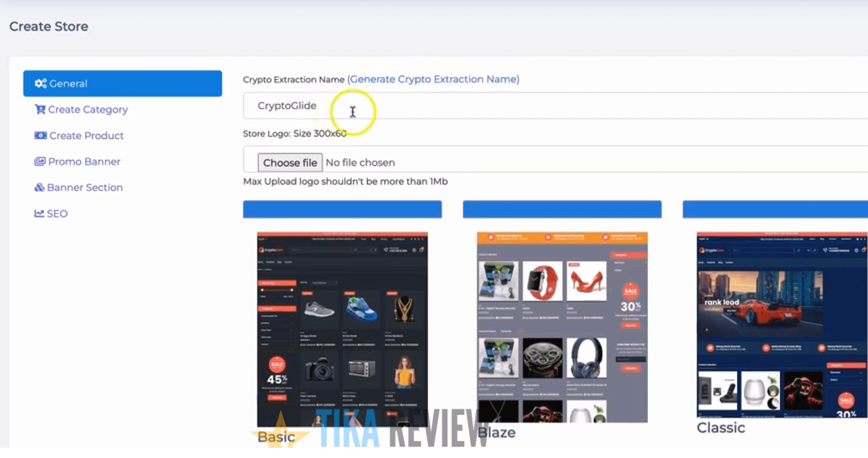Click the blue bar above the Basic theme
The height and width of the screenshot is (458, 868).
tap(342, 209)
